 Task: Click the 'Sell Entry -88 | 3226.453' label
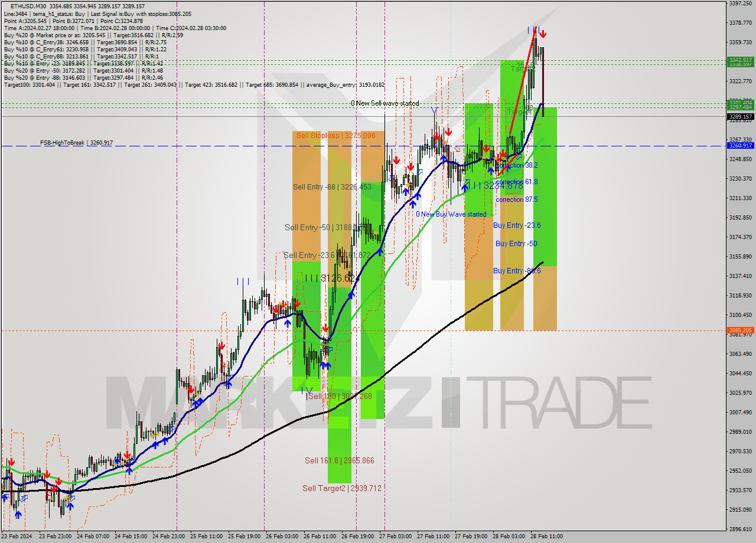click(x=332, y=187)
